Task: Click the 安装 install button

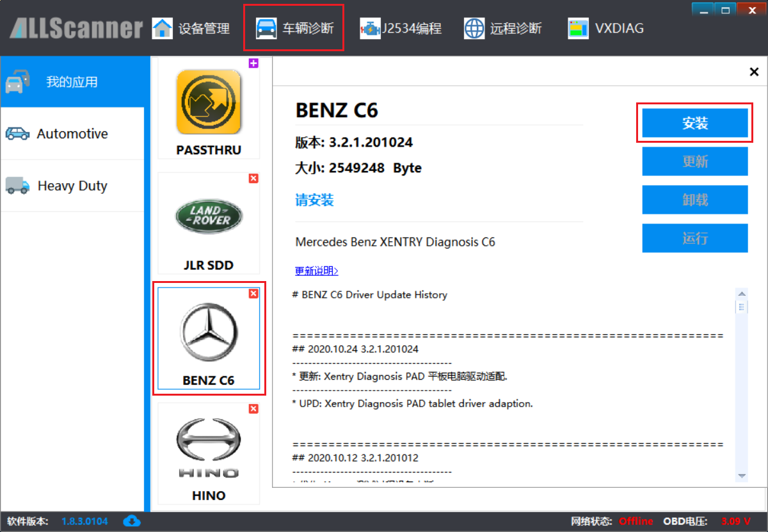Action: [x=695, y=123]
